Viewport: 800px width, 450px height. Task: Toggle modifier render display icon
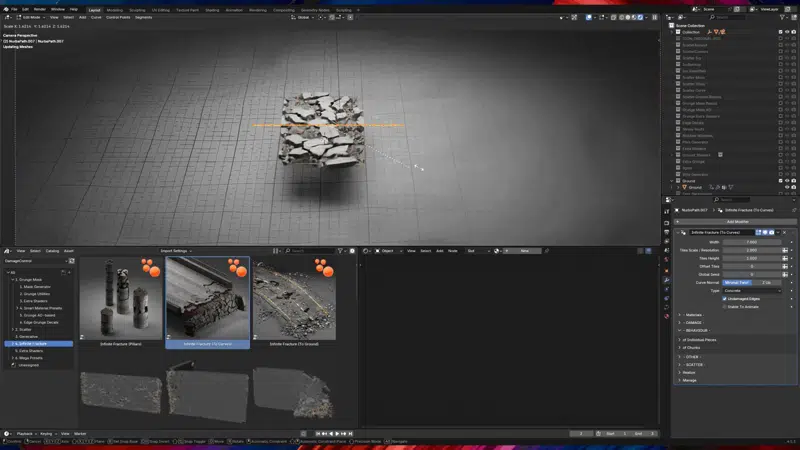[x=771, y=232]
